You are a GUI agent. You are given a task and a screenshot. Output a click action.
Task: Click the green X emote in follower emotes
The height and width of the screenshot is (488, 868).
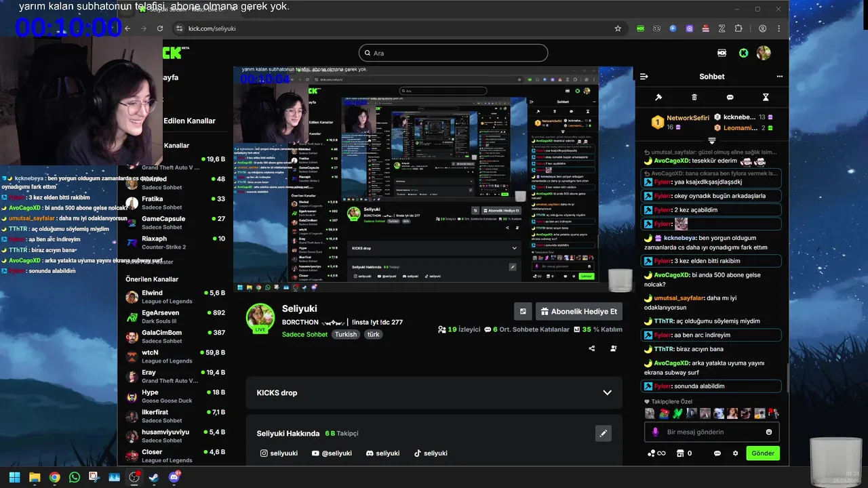pos(677,413)
